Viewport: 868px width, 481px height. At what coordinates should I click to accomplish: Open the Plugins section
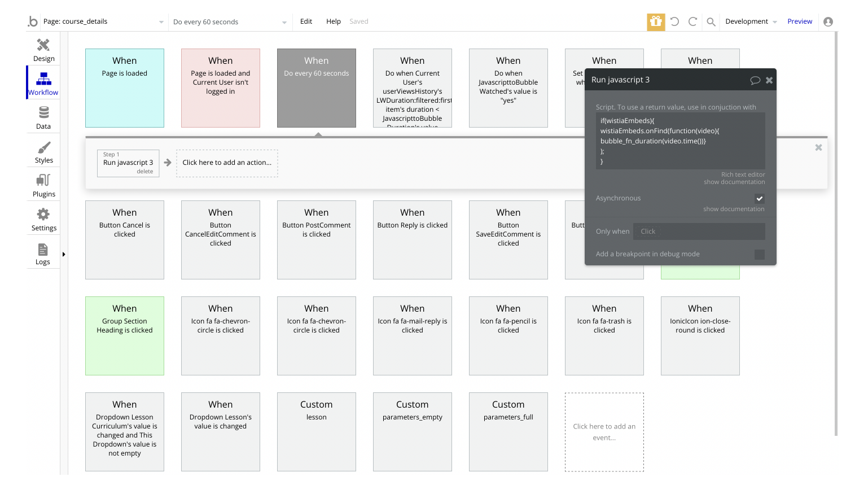[43, 185]
